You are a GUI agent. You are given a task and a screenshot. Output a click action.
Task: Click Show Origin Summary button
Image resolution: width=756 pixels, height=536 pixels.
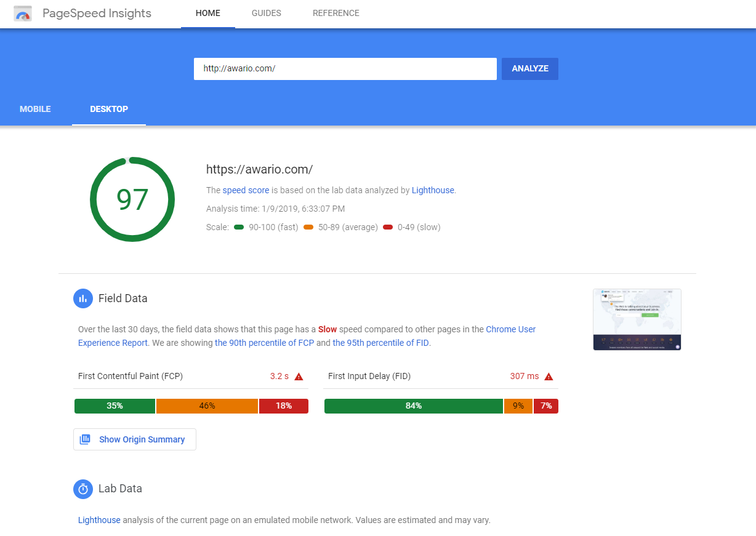(135, 439)
